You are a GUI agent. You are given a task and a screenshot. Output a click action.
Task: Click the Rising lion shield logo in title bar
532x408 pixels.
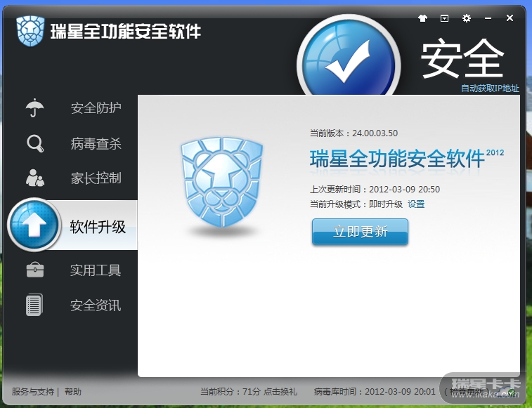pos(30,31)
